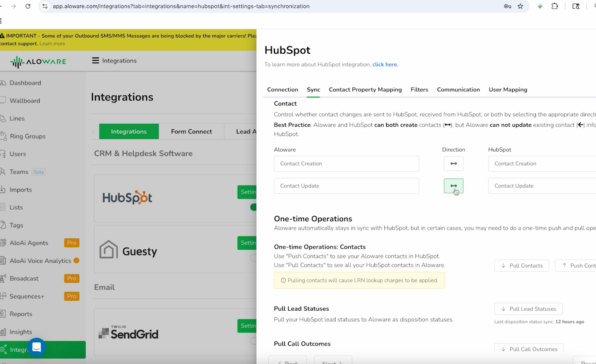Reload the page with the browser refresh icon
The height and width of the screenshot is (364, 596).
28,6
